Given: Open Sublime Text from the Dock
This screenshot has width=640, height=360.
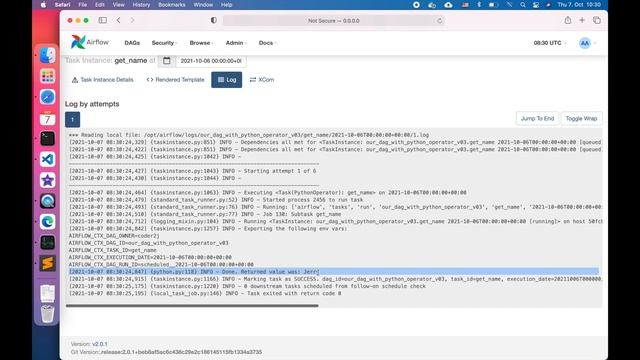Looking at the screenshot, I should click(x=47, y=263).
